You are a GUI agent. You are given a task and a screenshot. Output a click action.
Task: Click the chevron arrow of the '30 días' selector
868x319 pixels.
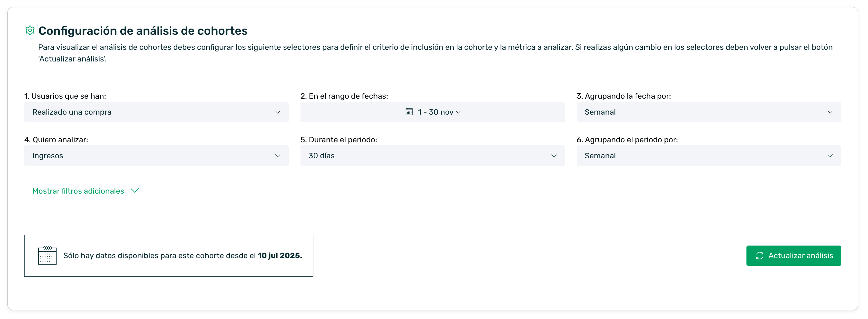554,156
